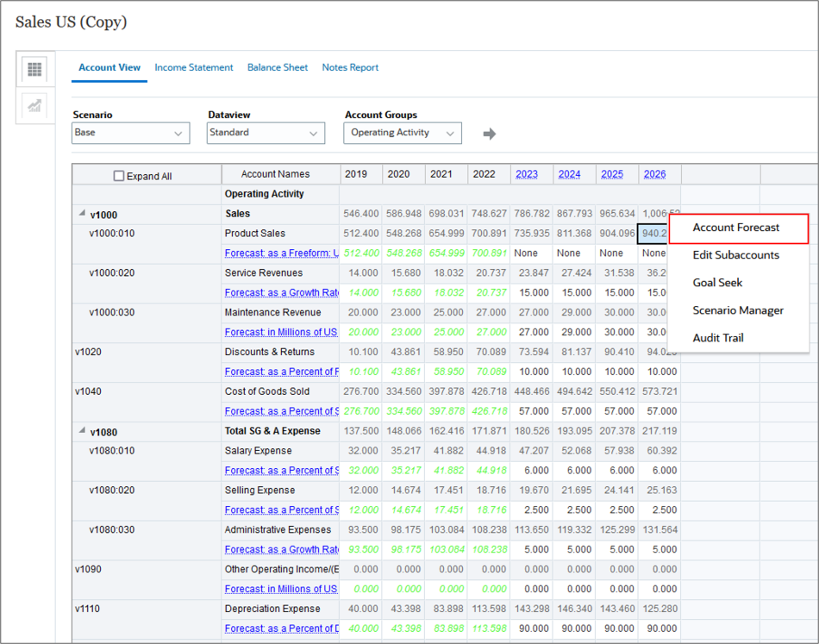Click the selected Product Sales 2026 cell

(653, 234)
